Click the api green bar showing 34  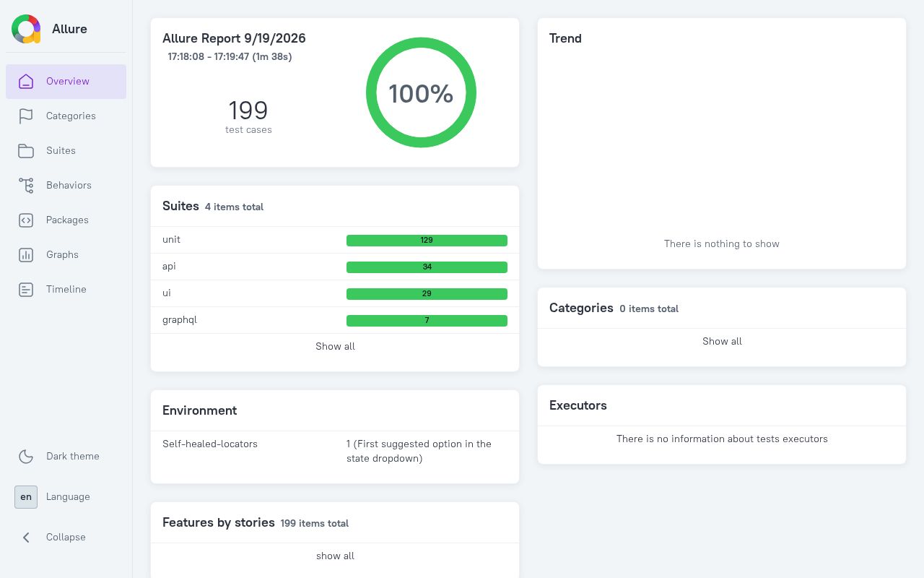point(427,267)
